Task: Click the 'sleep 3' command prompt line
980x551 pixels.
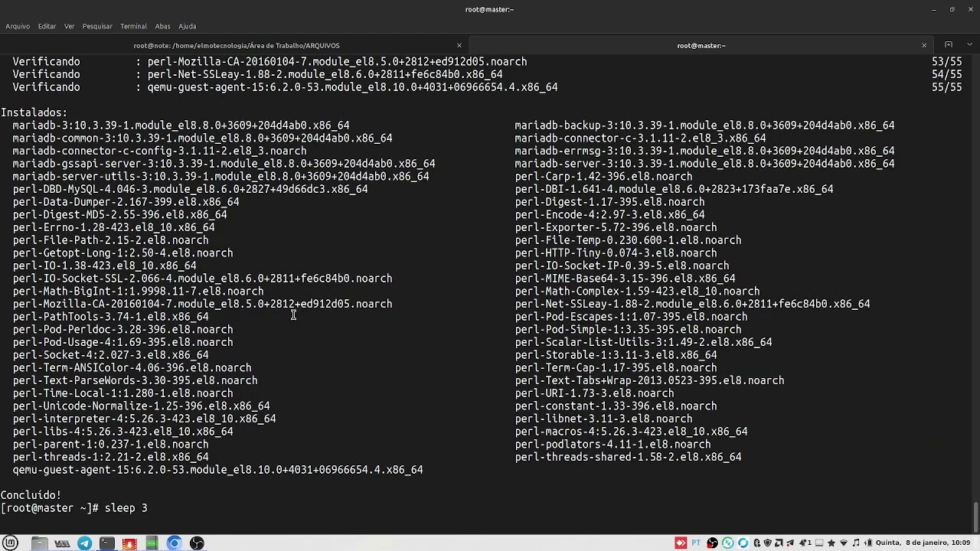Action: click(x=73, y=508)
